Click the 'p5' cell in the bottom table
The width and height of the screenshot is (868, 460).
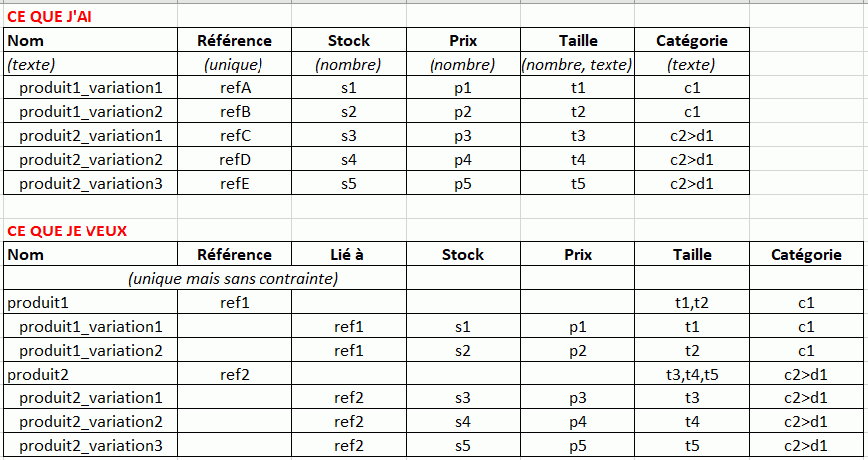(578, 446)
